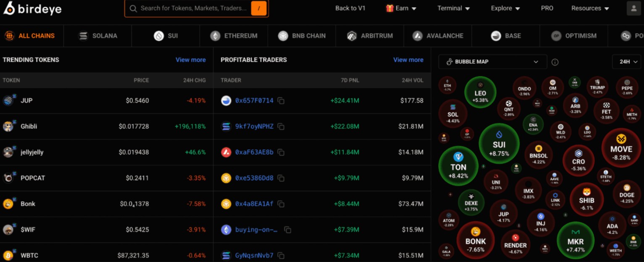Expand the Bubble Map view selector
This screenshot has width=644, height=262.
492,62
